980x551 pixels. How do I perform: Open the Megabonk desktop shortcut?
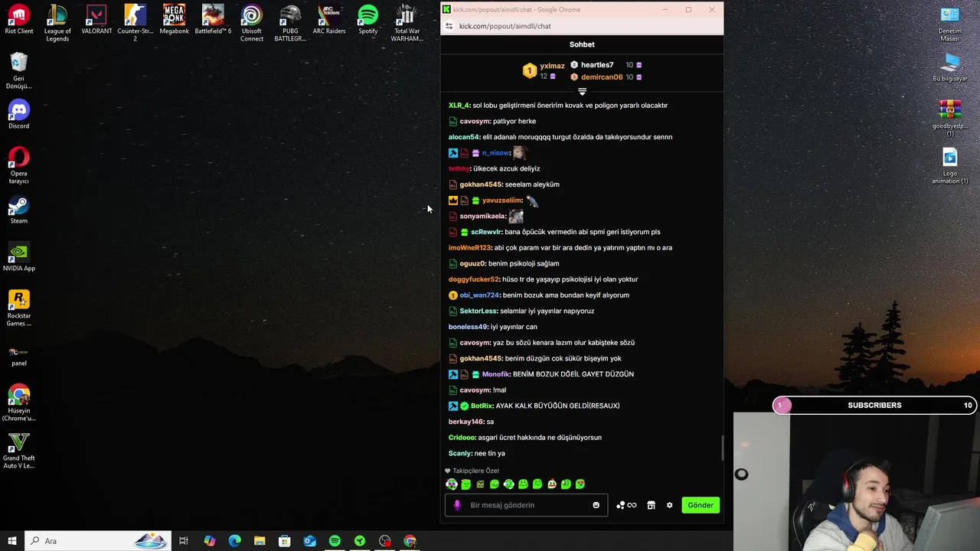pos(174,21)
